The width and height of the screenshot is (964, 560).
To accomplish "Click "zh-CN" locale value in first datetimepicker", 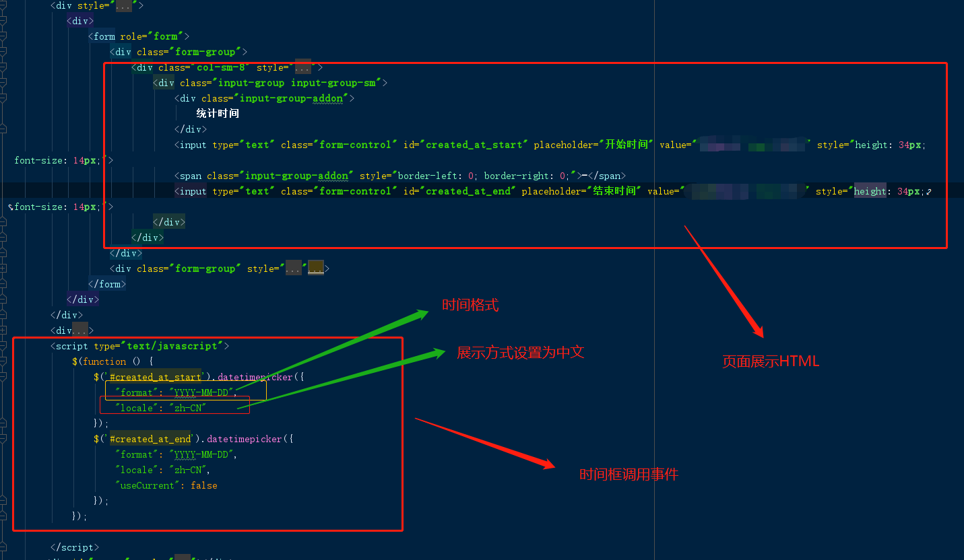I will [187, 408].
